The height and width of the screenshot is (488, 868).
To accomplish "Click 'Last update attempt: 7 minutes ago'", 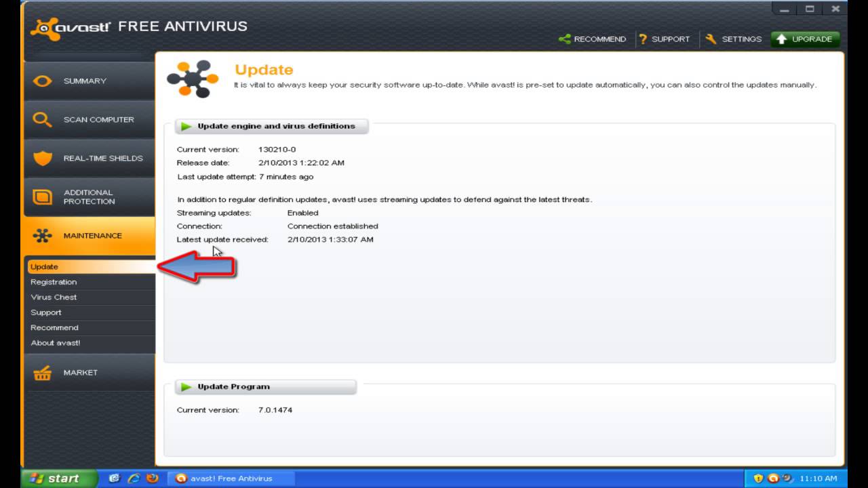I will pyautogui.click(x=245, y=177).
